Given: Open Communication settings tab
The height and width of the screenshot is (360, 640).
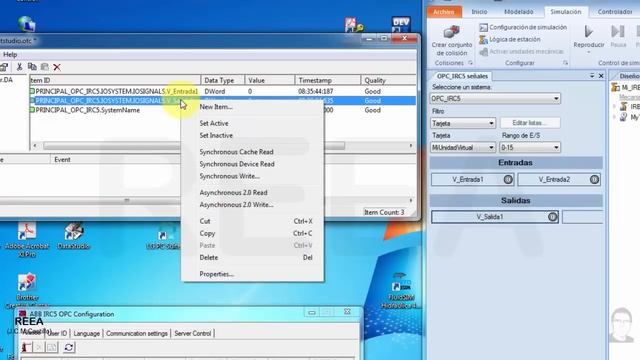Looking at the screenshot, I should [137, 333].
